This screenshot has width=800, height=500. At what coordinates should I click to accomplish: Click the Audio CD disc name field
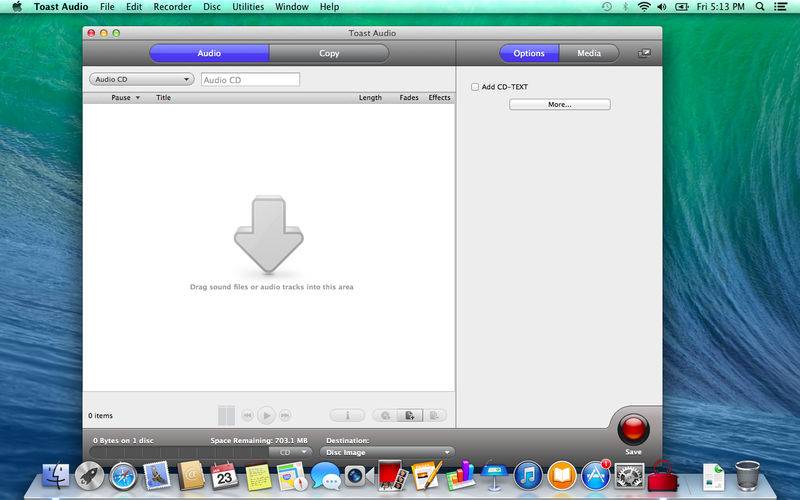(x=251, y=80)
